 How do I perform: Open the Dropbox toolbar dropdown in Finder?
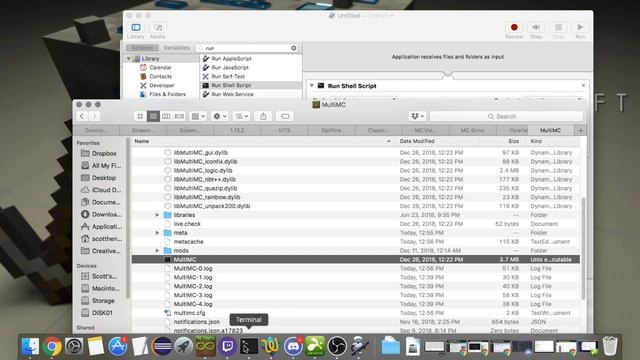click(417, 116)
